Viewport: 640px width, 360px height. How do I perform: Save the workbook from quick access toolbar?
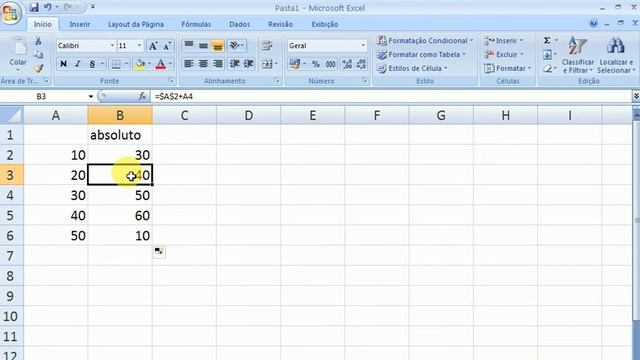click(34, 7)
